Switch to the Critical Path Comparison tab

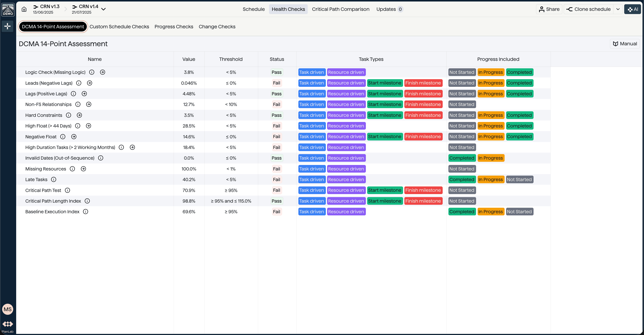(341, 9)
